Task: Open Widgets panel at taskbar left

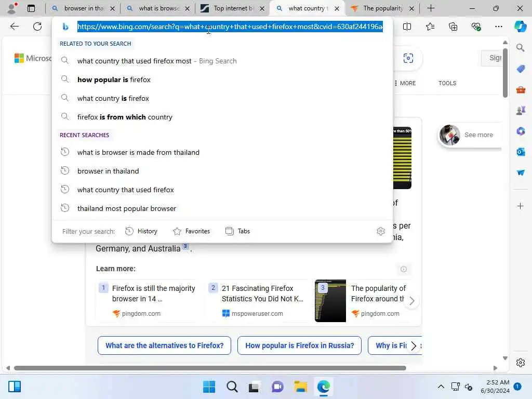Action: click(x=15, y=387)
